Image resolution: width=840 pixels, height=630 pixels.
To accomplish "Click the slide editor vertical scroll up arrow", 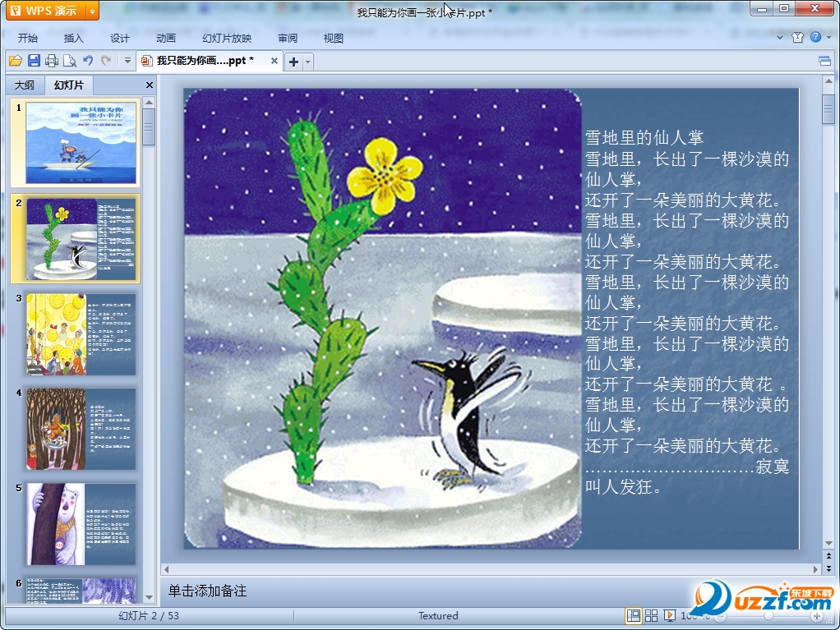I will point(828,81).
